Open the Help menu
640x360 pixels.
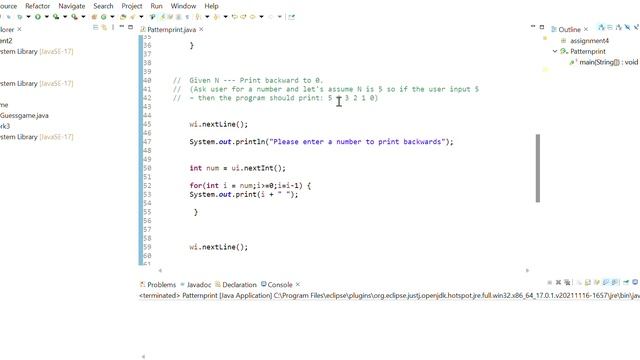pyautogui.click(x=211, y=6)
